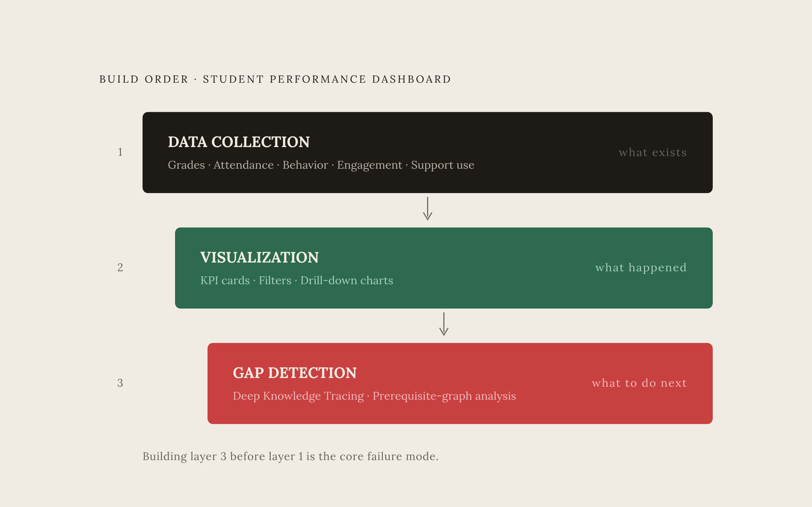Click the title 'BUILD ORDER · STUDENT PERFORMANCE DASHBOARD'
This screenshot has width=812, height=507.
[x=275, y=79]
